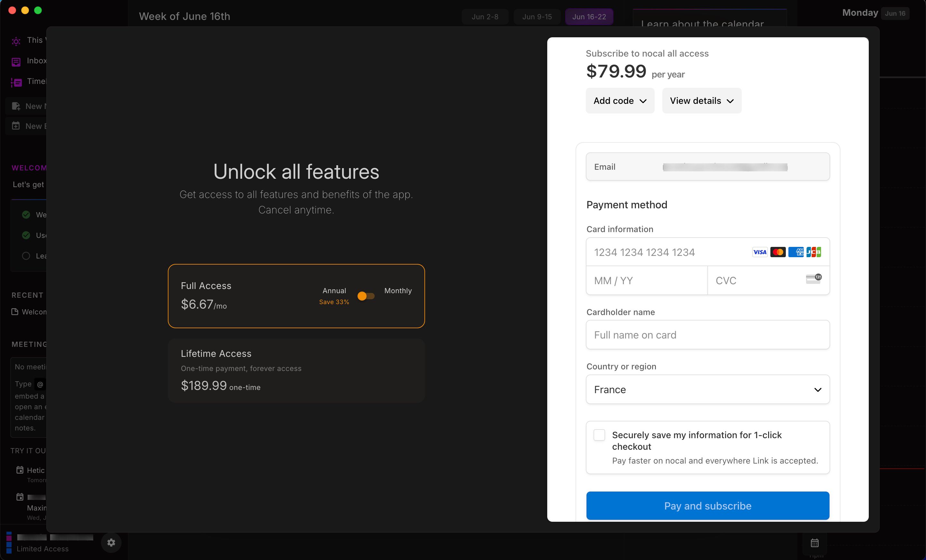Click the Welcome recent note document icon
The image size is (926, 560).
(x=15, y=312)
